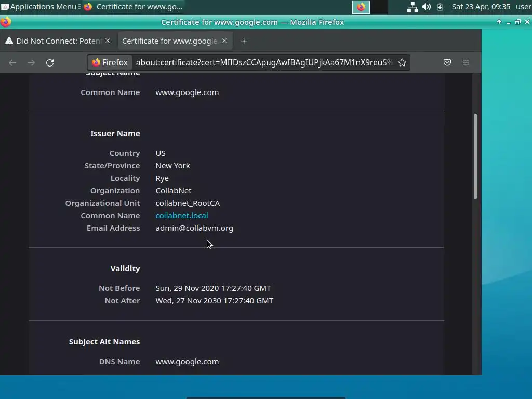Click value collabnet_RootCA
The image size is (532, 399).
pos(188,203)
